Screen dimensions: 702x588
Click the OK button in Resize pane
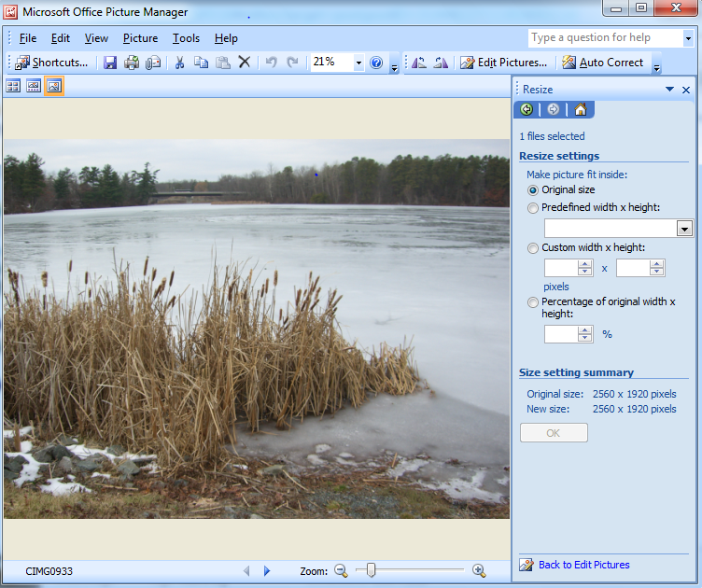pyautogui.click(x=554, y=433)
